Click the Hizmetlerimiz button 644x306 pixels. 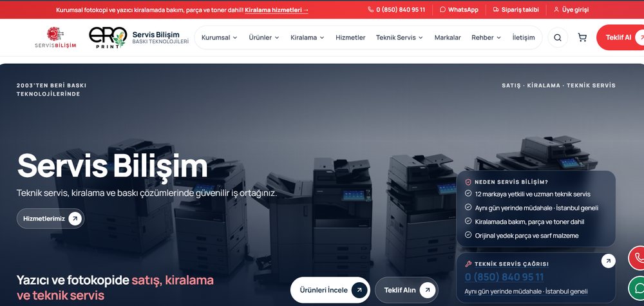tap(50, 218)
